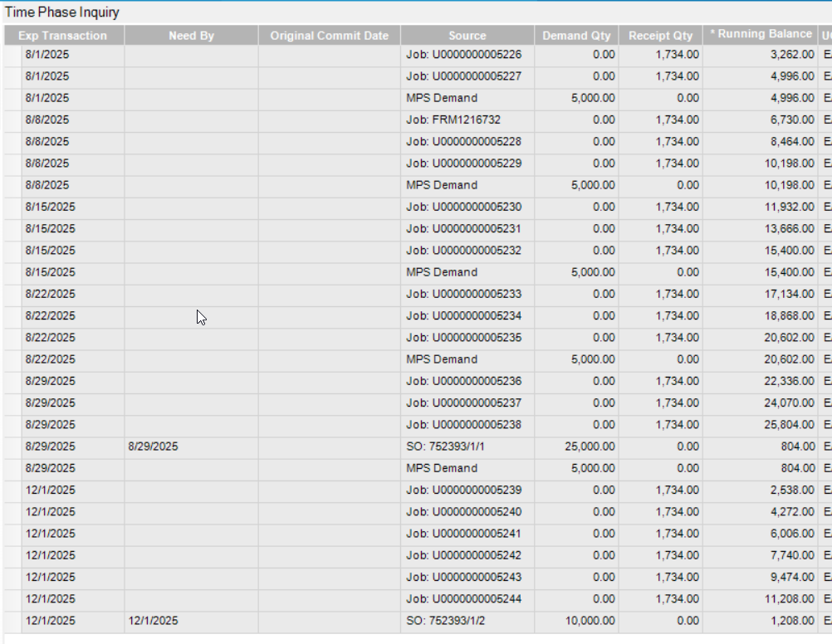The image size is (832, 644).
Task: Click running balance 11,208.00 cell
Action: (761, 599)
